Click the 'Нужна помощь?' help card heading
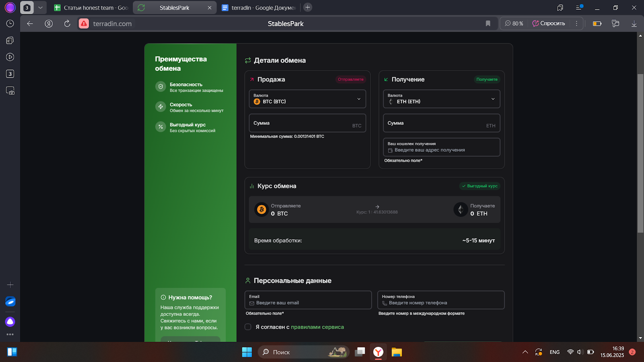644x362 pixels. pyautogui.click(x=190, y=298)
